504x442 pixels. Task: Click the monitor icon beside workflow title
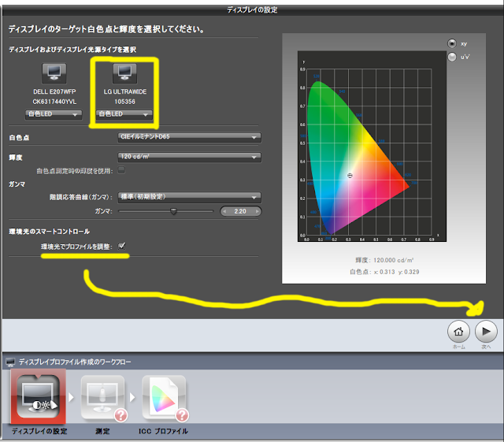(10, 362)
